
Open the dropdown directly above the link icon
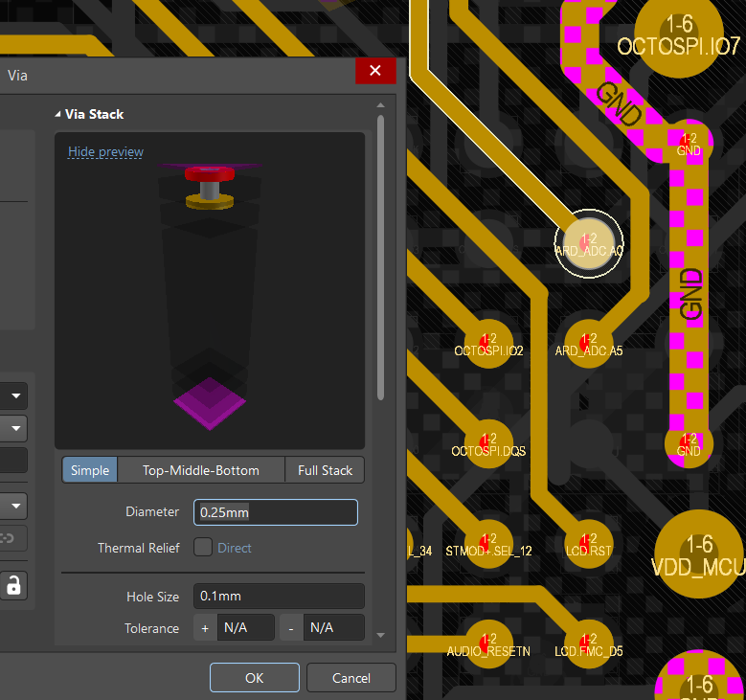[14, 504]
